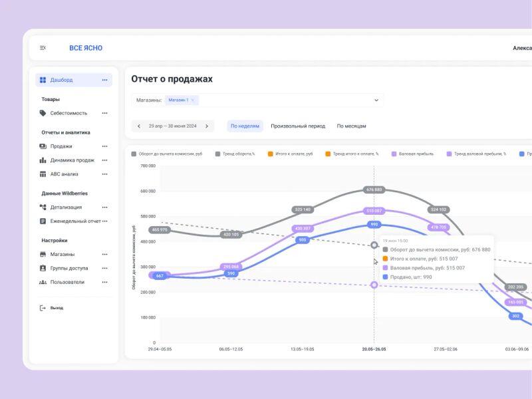This screenshot has height=399, width=532.
Task: Open Детализация in Wildberries data
Action: click(x=66, y=207)
